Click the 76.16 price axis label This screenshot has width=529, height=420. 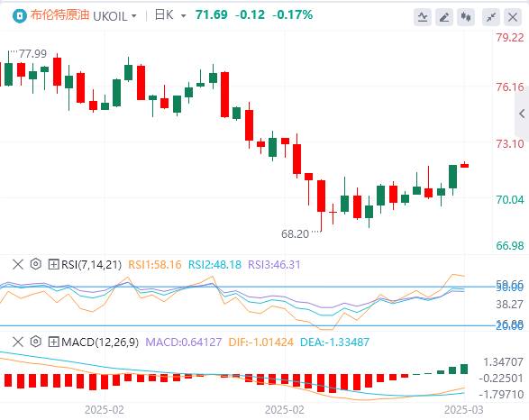510,87
